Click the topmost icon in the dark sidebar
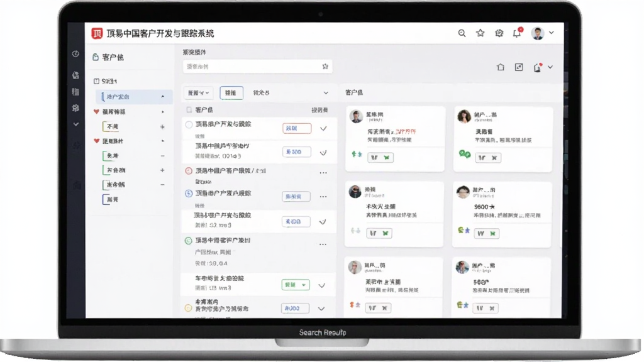The width and height of the screenshot is (644, 362). (x=75, y=54)
